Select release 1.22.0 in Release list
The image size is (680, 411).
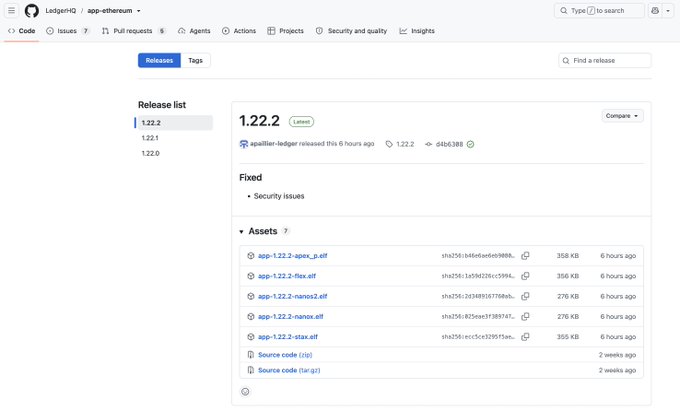150,153
